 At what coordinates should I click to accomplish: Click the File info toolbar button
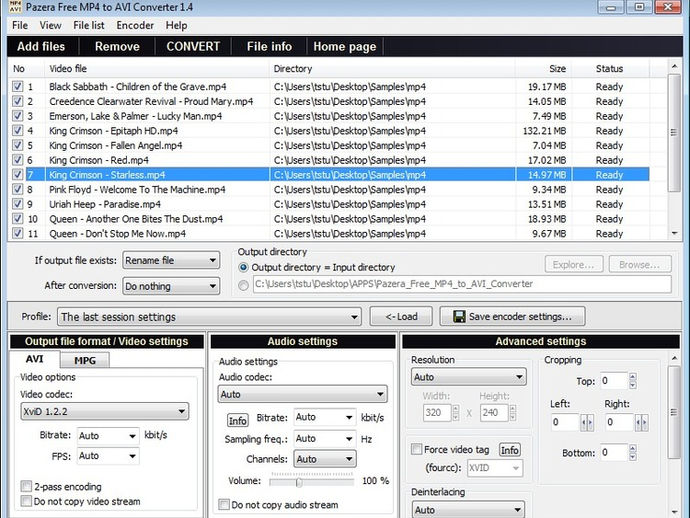[269, 46]
